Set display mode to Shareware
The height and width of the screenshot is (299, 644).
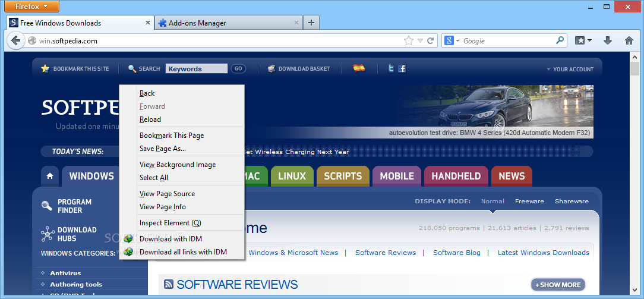[572, 202]
